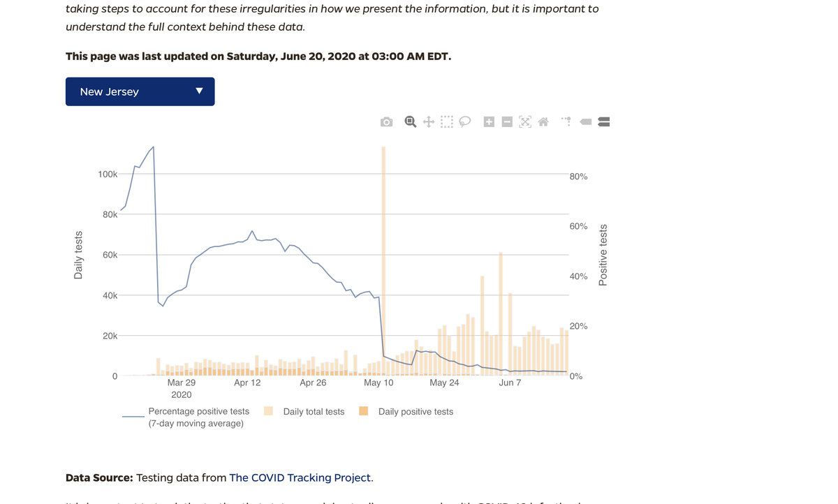Click the camera icon to download plot
This screenshot has height=504, width=838.
(x=386, y=122)
